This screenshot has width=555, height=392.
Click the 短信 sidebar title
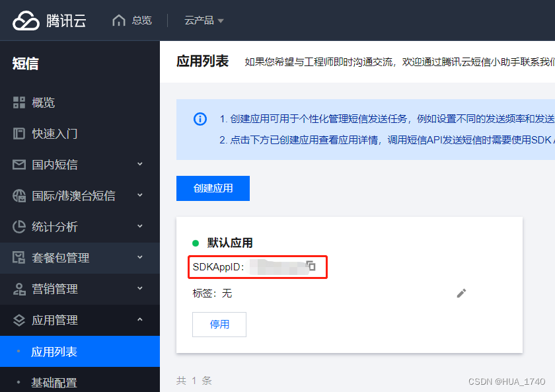(x=26, y=63)
